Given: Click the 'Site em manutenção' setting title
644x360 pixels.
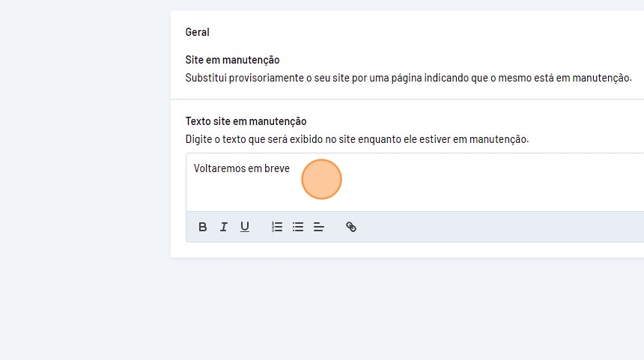Looking at the screenshot, I should point(232,60).
